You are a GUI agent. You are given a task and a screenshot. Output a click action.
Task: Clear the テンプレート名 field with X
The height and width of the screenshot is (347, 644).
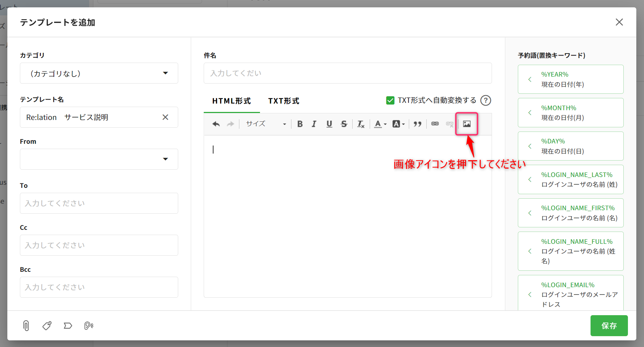165,117
